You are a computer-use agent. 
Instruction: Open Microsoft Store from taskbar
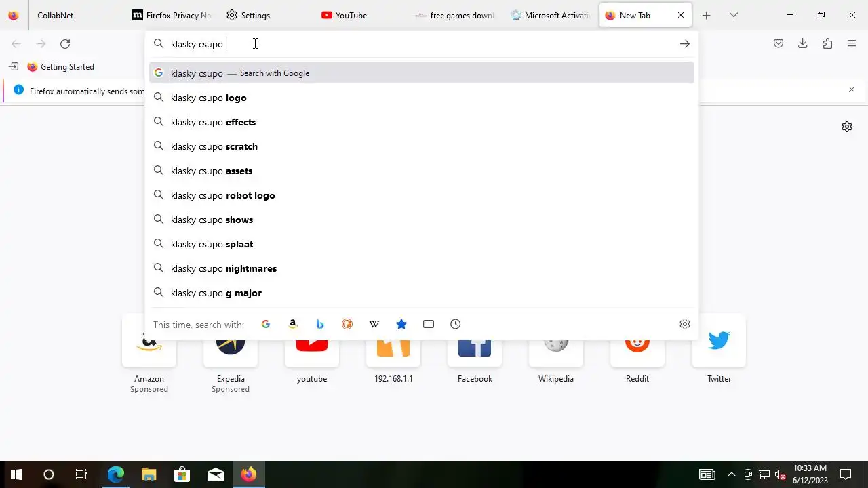(x=182, y=474)
